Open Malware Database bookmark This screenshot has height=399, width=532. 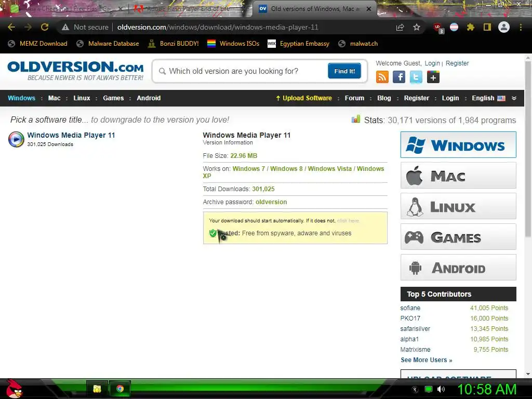point(108,44)
